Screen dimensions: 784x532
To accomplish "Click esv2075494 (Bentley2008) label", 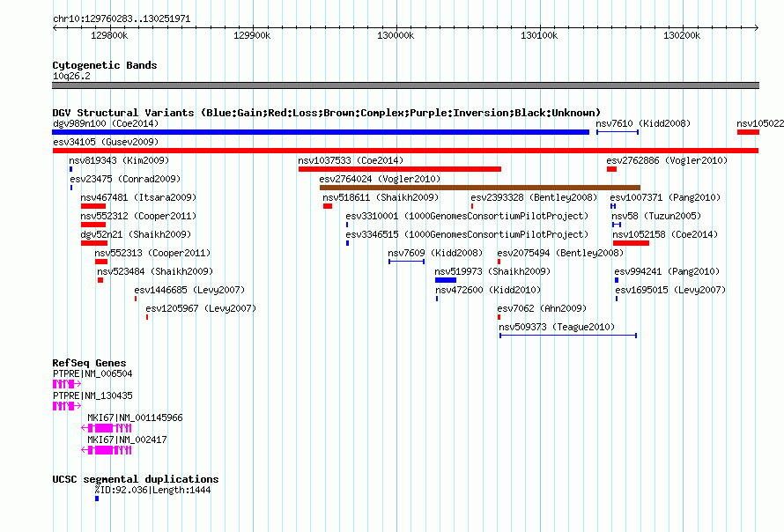I will [560, 253].
